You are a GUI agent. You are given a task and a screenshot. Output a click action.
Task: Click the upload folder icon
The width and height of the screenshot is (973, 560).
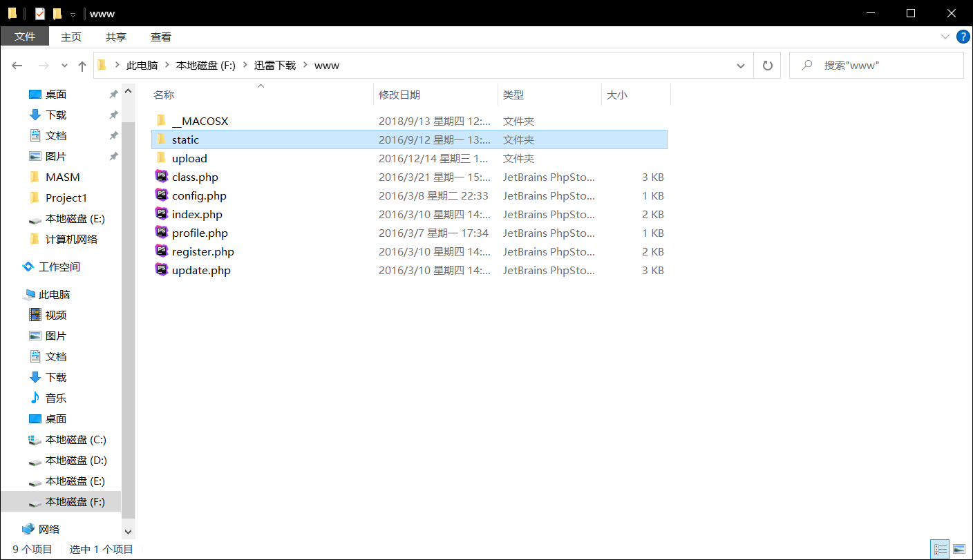click(x=161, y=158)
